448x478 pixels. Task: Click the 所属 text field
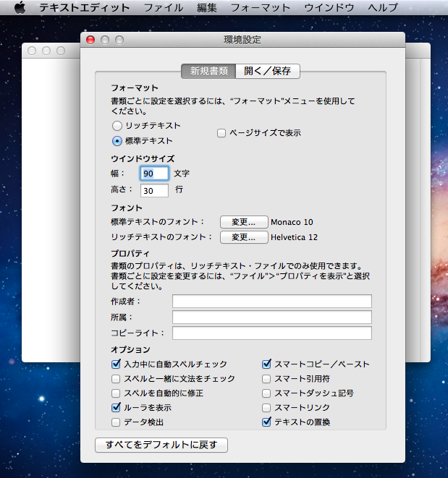coord(272,317)
